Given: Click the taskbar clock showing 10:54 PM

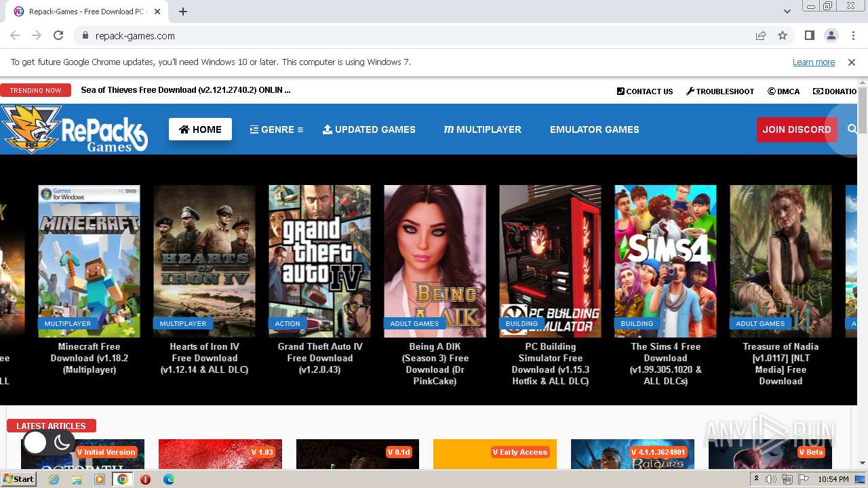Looking at the screenshot, I should (833, 479).
